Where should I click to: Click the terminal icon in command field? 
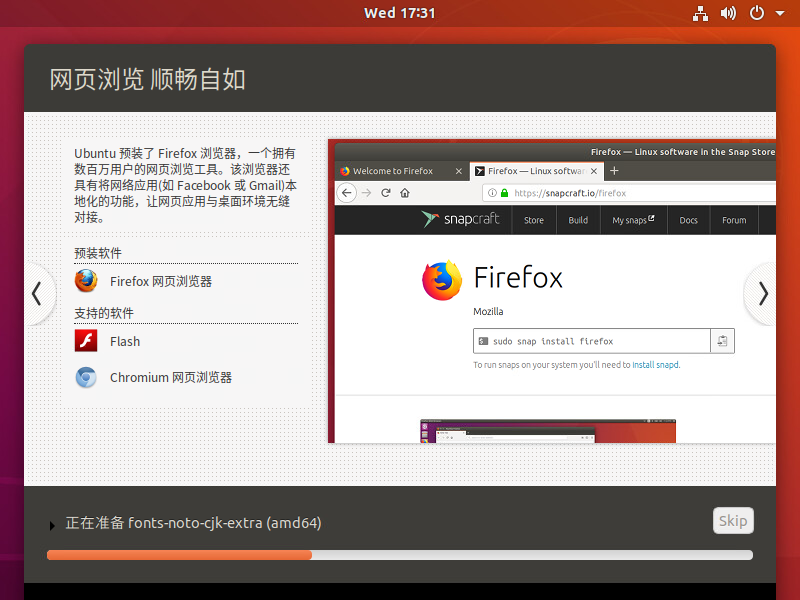click(483, 341)
